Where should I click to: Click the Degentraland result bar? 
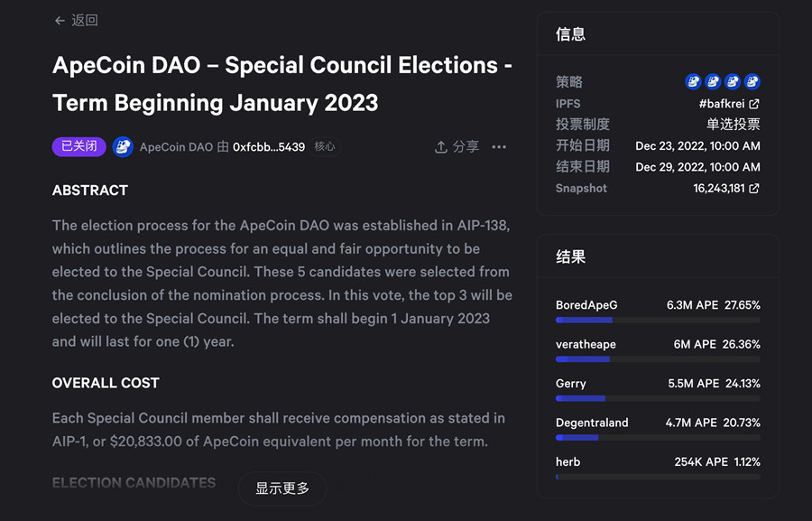point(658,437)
